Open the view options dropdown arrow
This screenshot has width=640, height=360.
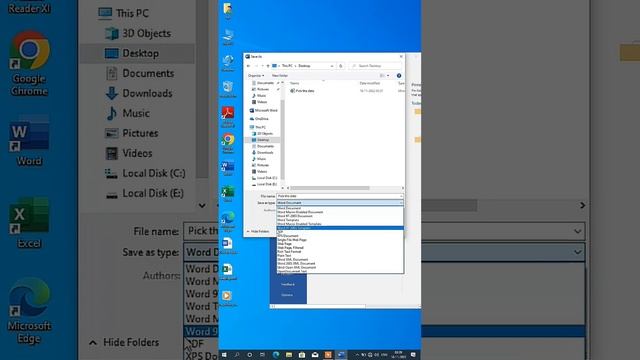388,76
